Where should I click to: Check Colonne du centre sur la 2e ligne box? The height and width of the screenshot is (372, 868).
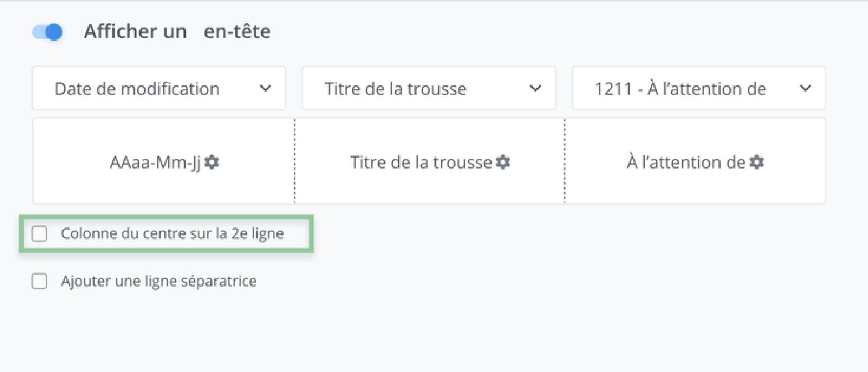[x=39, y=234]
